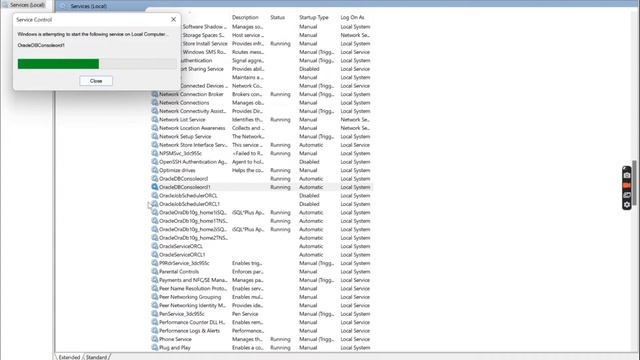The image size is (640, 360).
Task: Click the gear icon beside OracleJobSchedulerORCL
Action: point(155,196)
